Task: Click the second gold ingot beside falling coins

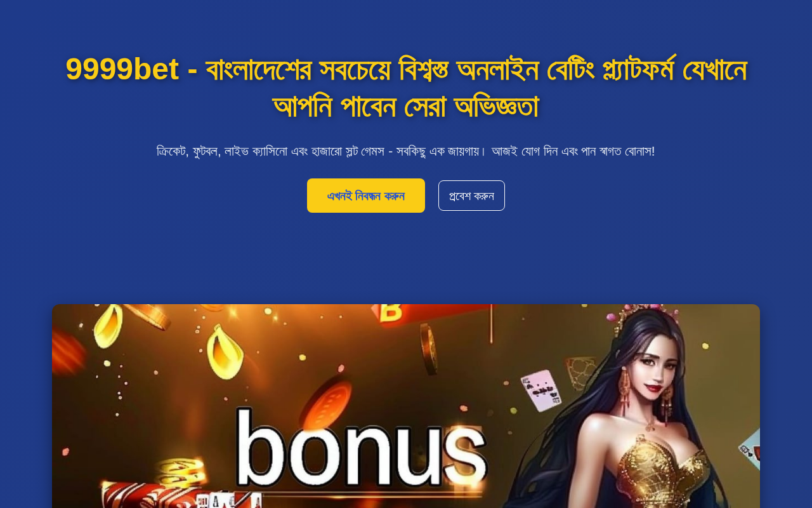Action: pyautogui.click(x=225, y=351)
